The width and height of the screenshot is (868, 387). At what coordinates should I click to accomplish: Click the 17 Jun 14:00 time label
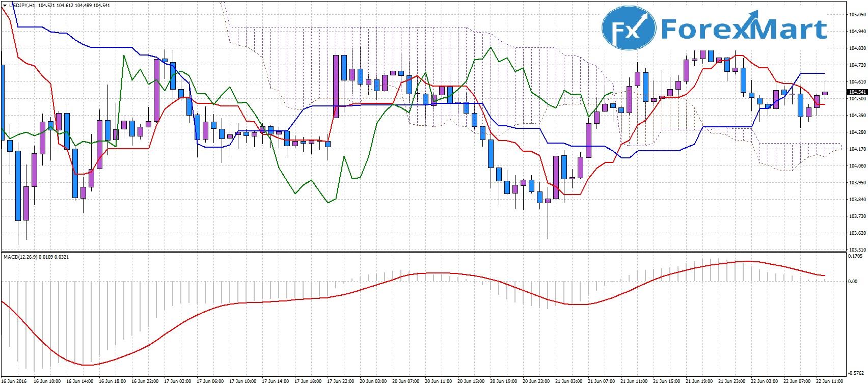click(x=276, y=381)
